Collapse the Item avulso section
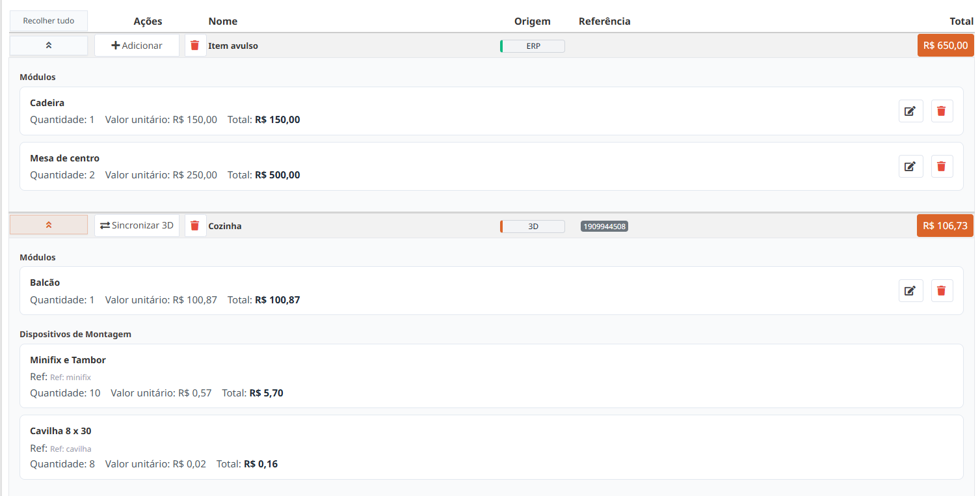The height and width of the screenshot is (496, 980). point(49,46)
